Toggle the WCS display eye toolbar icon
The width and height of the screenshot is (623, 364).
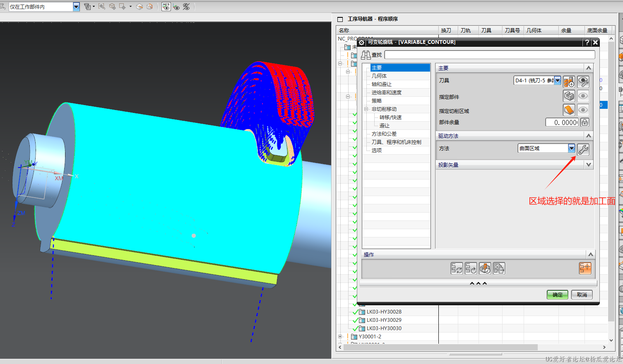tap(177, 7)
